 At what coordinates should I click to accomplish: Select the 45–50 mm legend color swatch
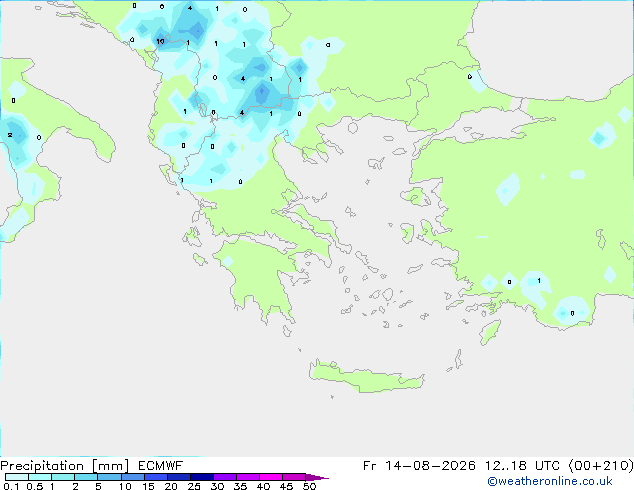coord(294,477)
